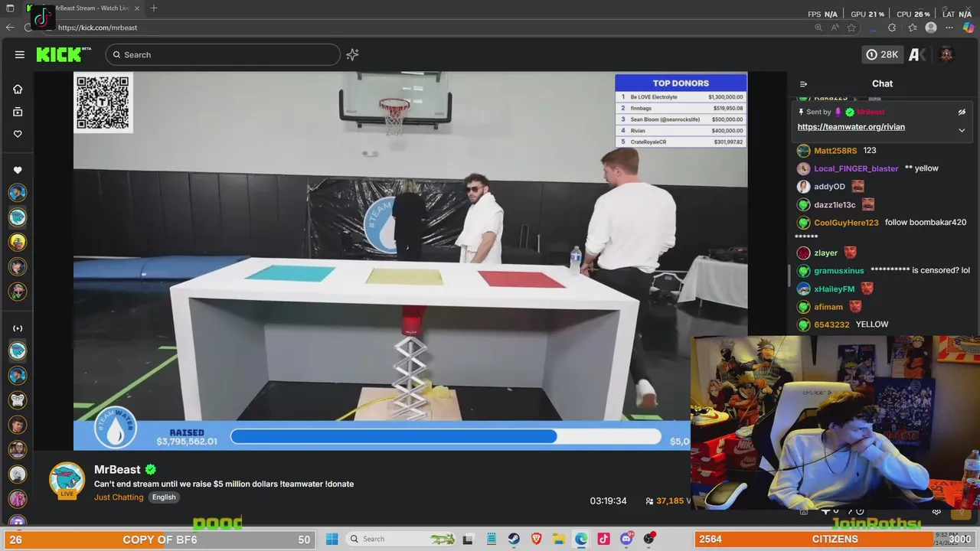Open Steam from the taskbar
The image size is (980, 551).
point(514,539)
